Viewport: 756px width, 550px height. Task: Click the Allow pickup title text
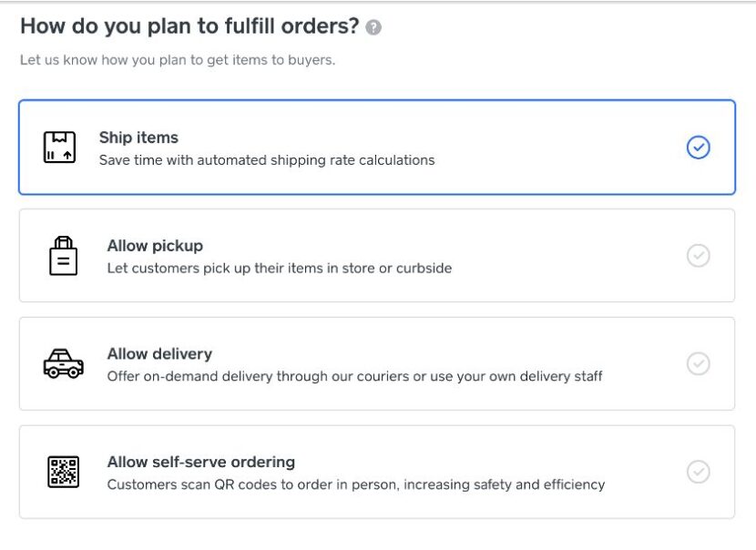tap(154, 245)
